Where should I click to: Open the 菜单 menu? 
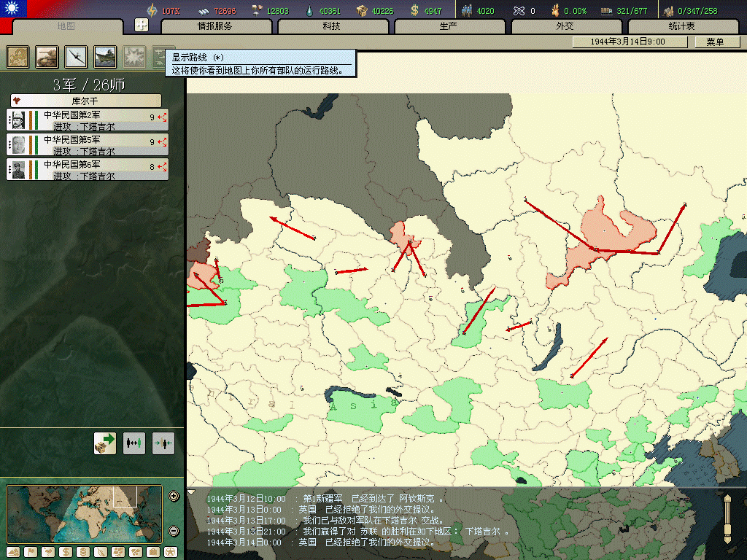tap(714, 42)
